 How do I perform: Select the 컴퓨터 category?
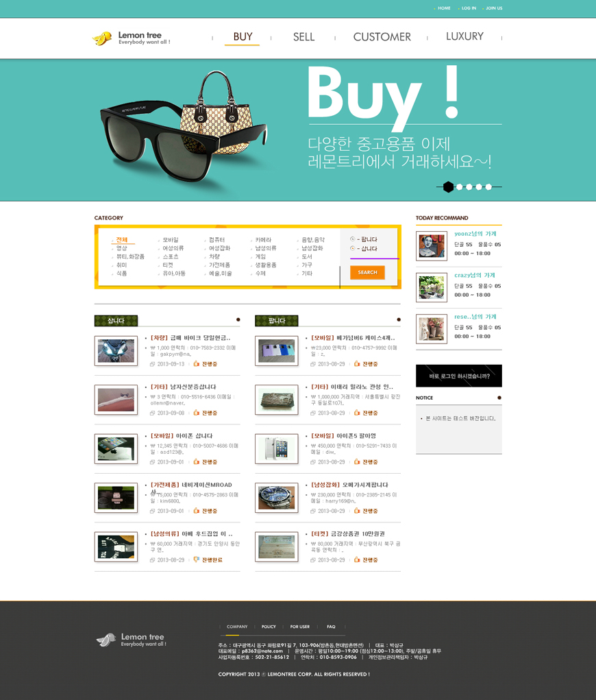point(216,240)
